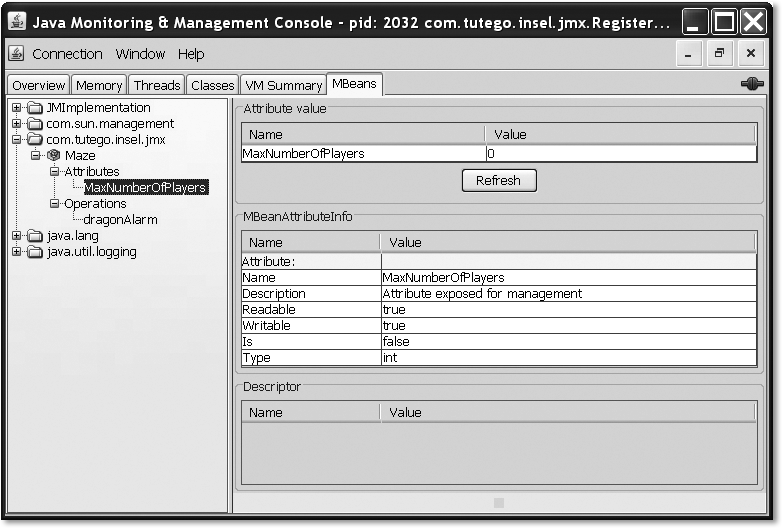Click the Maze MBean icon
782x528 pixels.
click(x=53, y=156)
